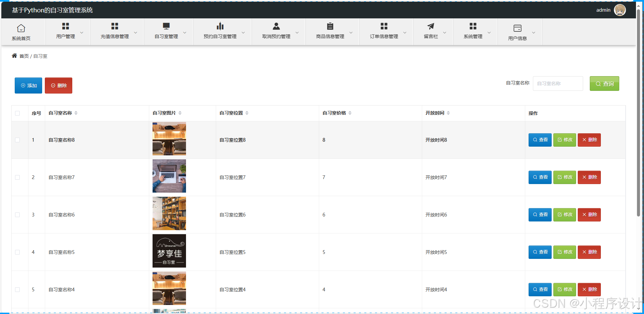The height and width of the screenshot is (314, 644).
Task: Expand the 商品信息管理 dropdown arrow
Action: pyautogui.click(x=351, y=32)
